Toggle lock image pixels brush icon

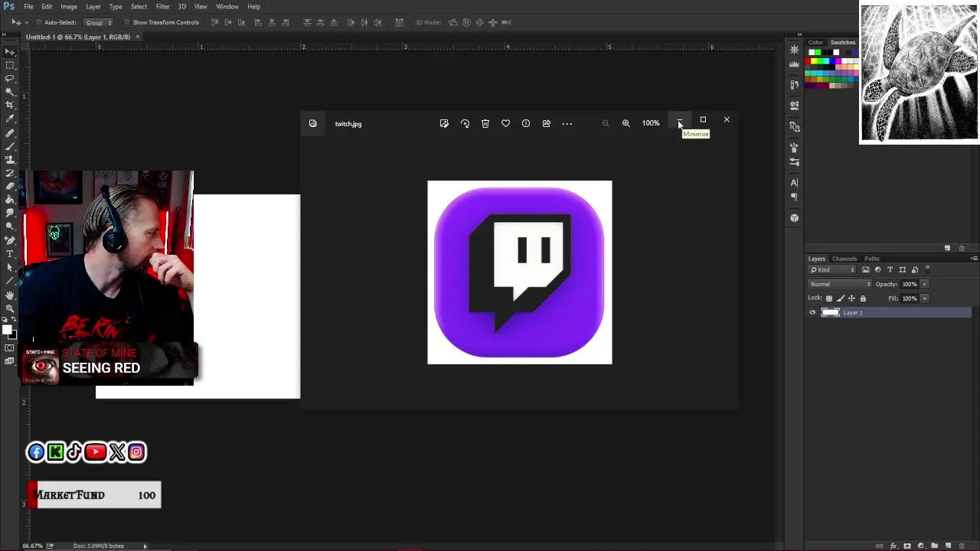(841, 298)
